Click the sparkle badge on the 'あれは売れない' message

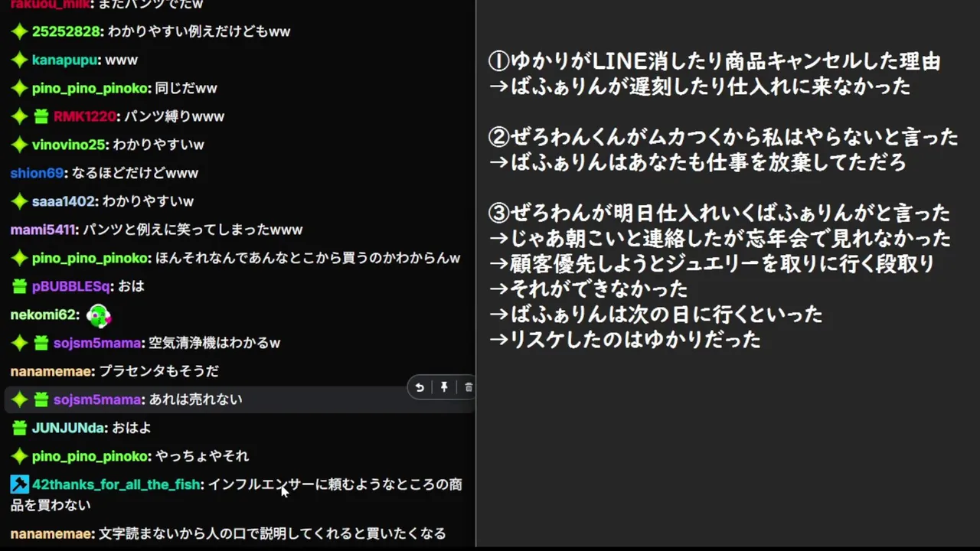coord(19,399)
